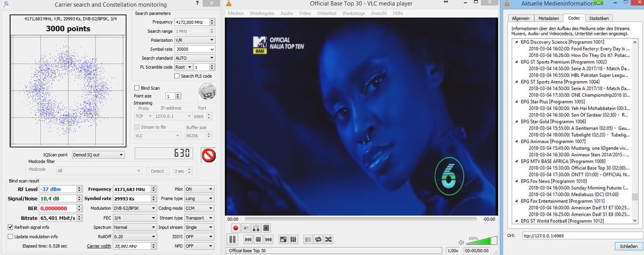Open the Frame type Long dropdown
The image size is (644, 255).
click(x=200, y=199)
